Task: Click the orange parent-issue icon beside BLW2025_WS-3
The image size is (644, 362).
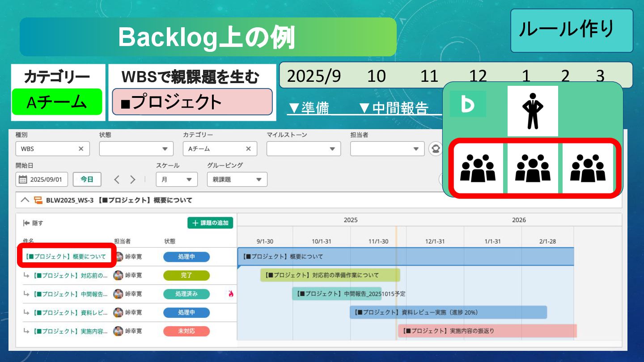Action: pos(38,200)
